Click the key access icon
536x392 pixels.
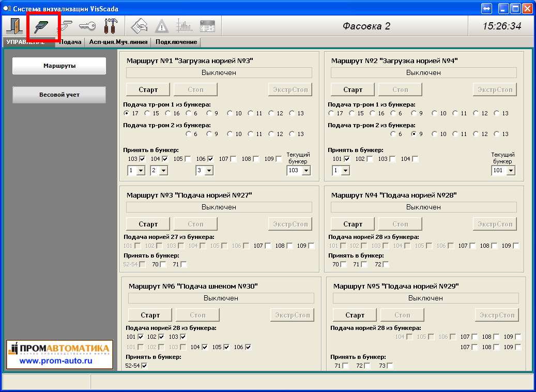pos(87,26)
